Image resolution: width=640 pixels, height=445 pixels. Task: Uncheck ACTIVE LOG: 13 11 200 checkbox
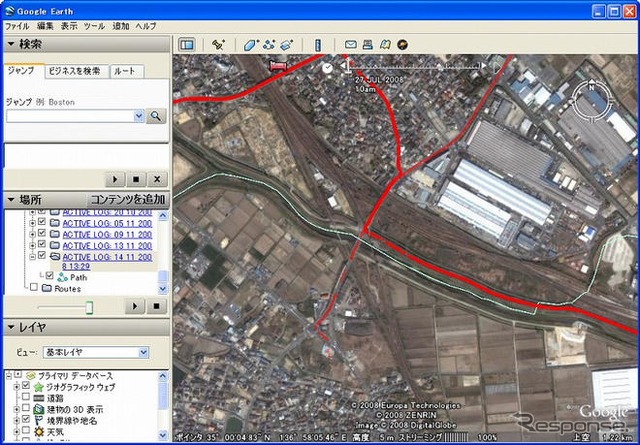pos(42,244)
